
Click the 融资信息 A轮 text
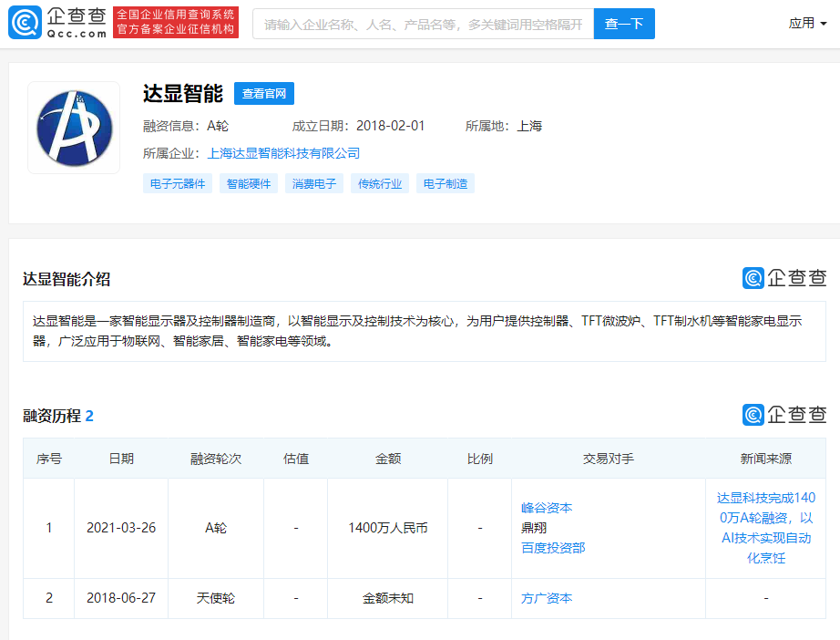click(186, 126)
